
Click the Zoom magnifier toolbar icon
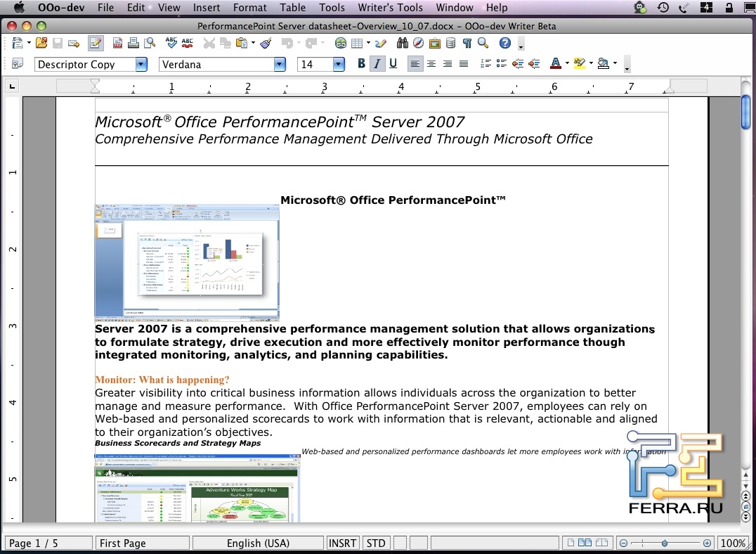483,44
